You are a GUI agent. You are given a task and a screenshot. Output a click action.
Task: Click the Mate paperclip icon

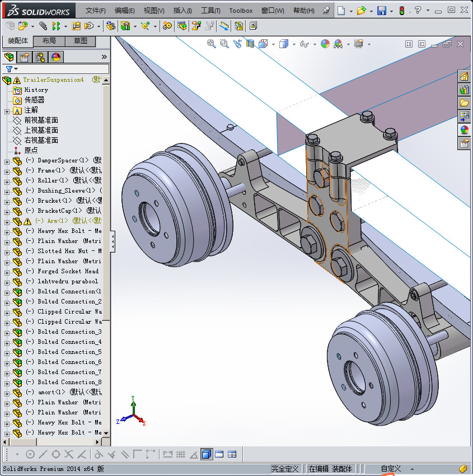(43, 26)
